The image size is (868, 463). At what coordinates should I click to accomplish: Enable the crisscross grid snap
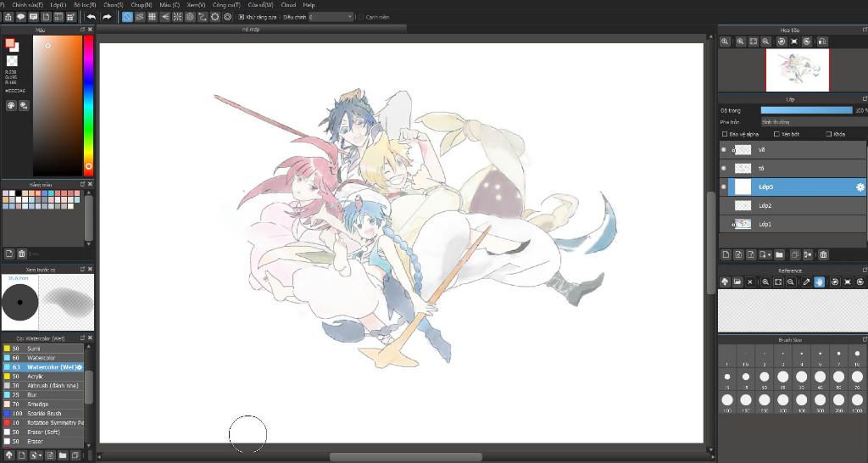pyautogui.click(x=152, y=17)
